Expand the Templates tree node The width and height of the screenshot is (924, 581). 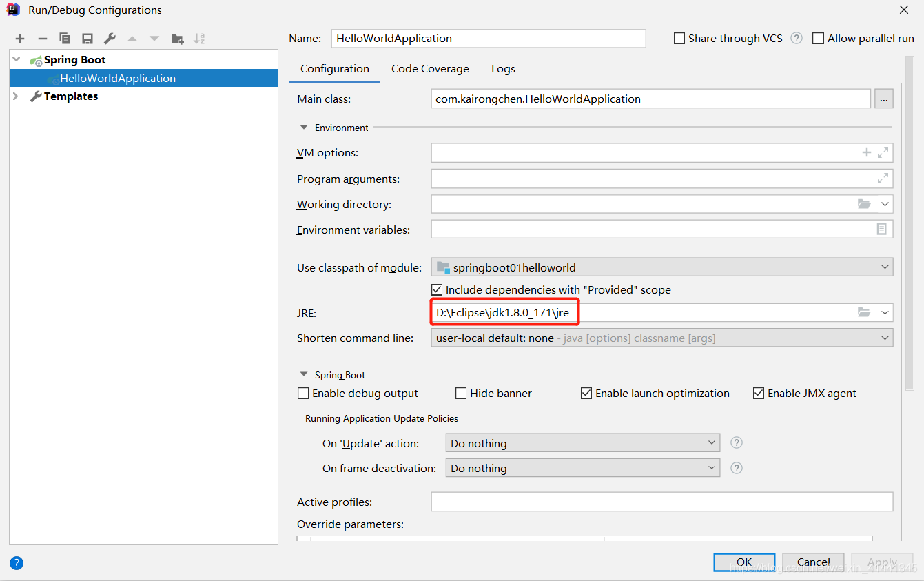pyautogui.click(x=15, y=96)
